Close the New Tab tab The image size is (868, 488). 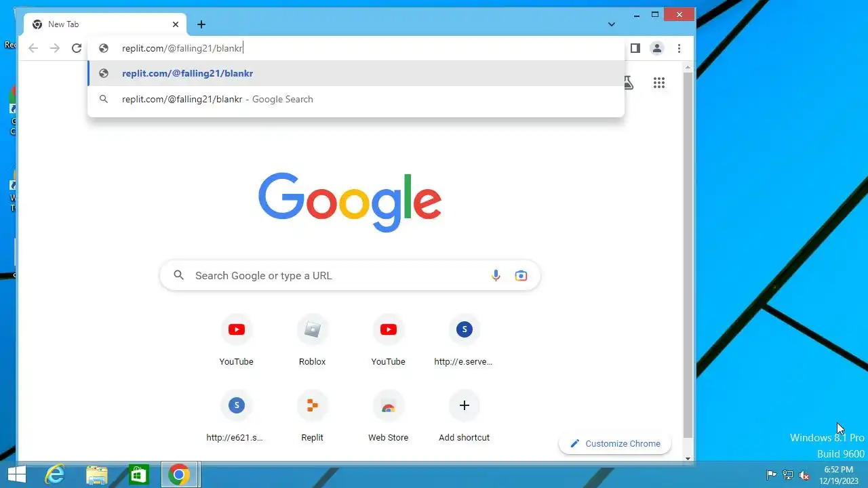point(176,24)
